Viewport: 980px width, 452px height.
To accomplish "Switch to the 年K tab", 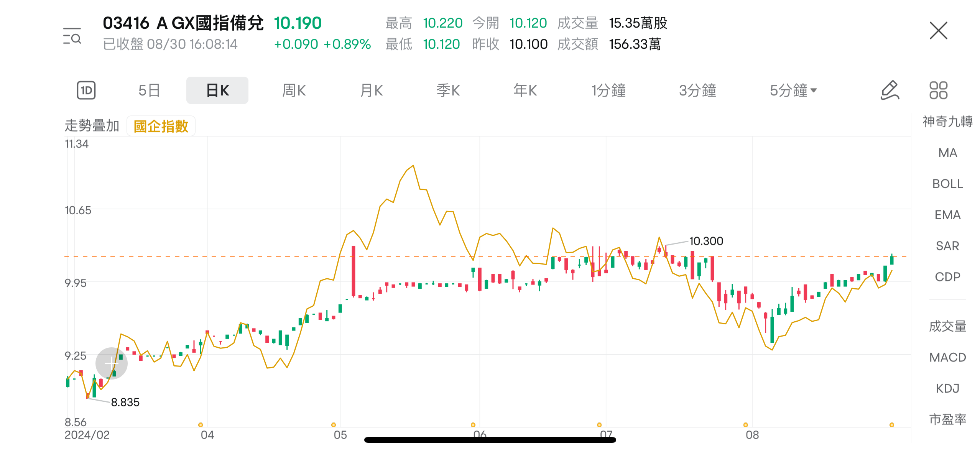I will [525, 90].
